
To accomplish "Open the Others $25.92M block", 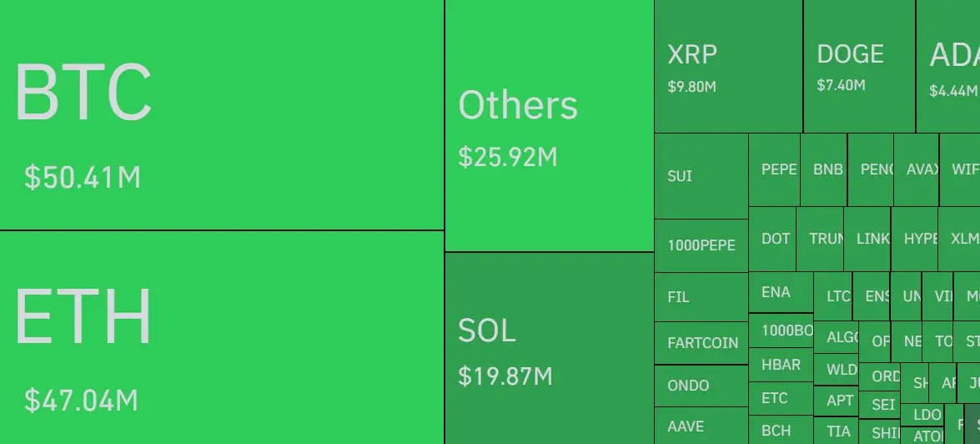I will 550,126.
